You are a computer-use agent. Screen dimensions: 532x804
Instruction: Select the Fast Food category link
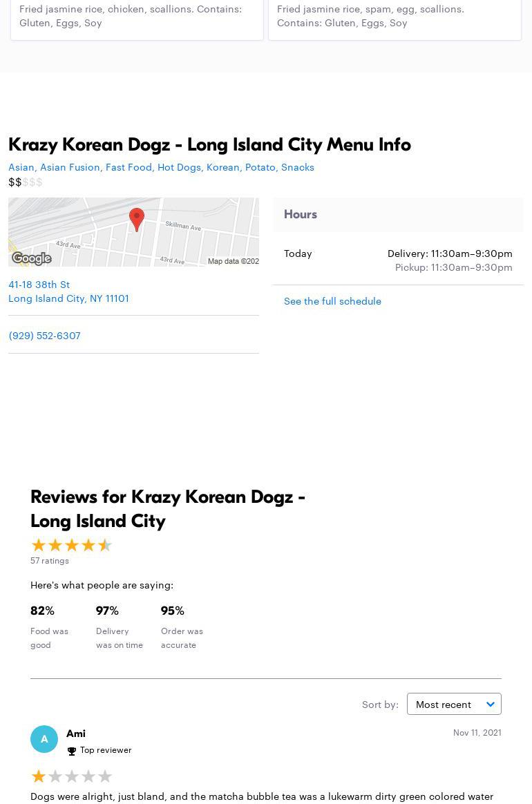click(x=129, y=166)
